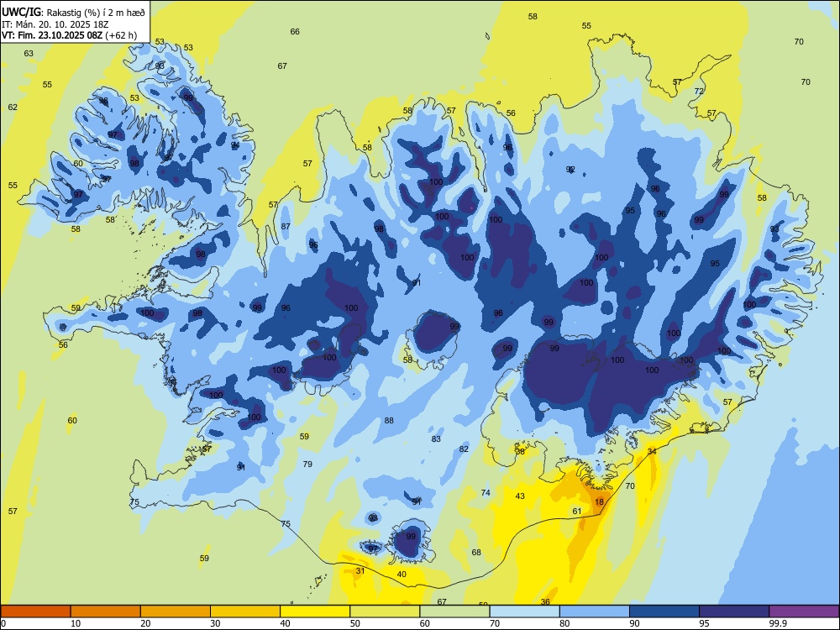Viewport: 840px width, 630px height.
Task: Select the bright yellow 40–50 legend swatch
Action: (315, 612)
